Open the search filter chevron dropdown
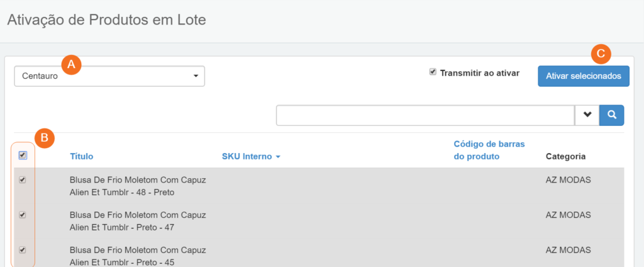This screenshot has width=644, height=267. coord(587,115)
